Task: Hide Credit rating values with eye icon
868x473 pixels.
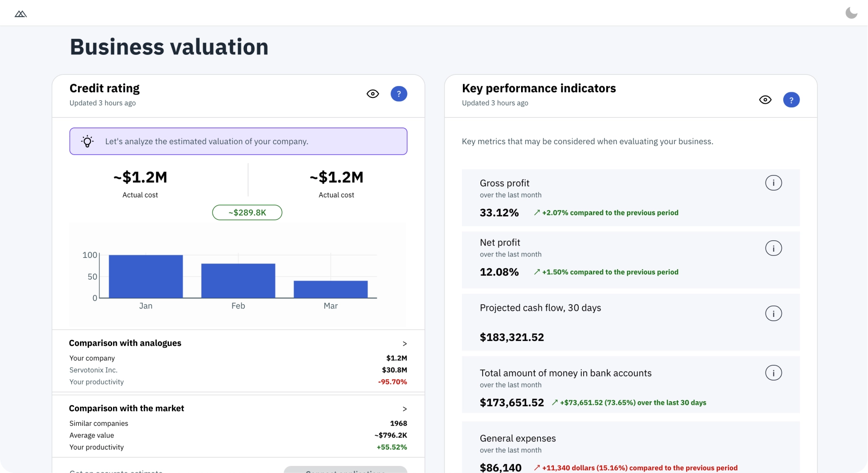Action: 373,94
